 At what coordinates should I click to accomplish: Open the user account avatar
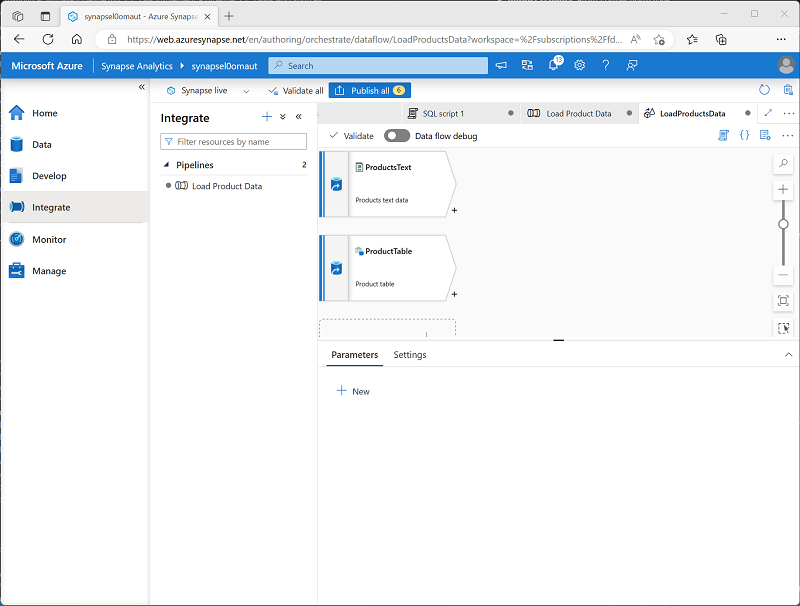coord(786,65)
